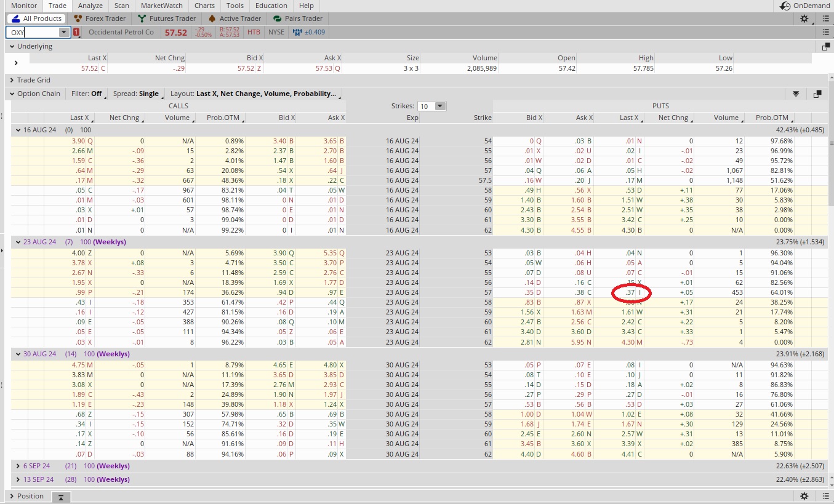This screenshot has height=504, width=834.
Task: Click the double-down arrow icon in Option Chain header
Action: pos(796,94)
